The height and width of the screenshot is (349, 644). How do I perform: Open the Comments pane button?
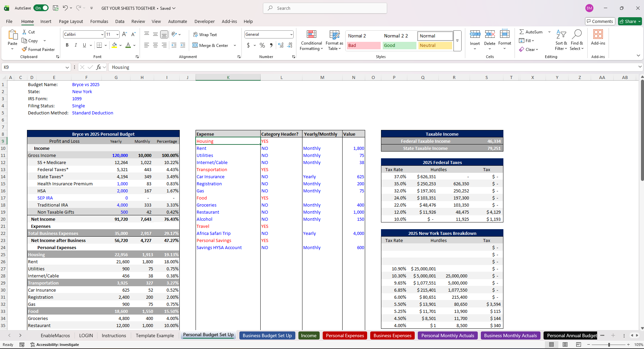coord(600,21)
